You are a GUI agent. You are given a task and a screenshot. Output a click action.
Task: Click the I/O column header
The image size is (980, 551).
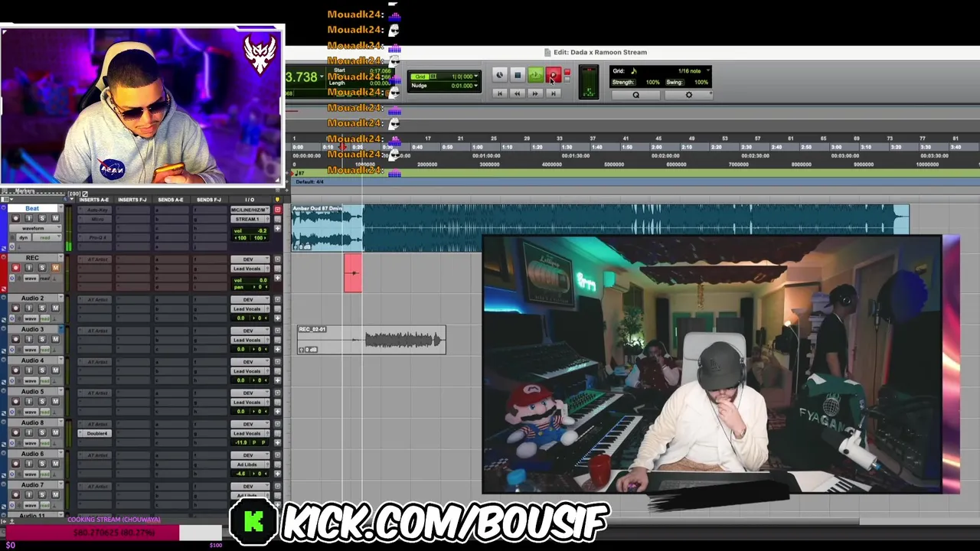click(250, 200)
